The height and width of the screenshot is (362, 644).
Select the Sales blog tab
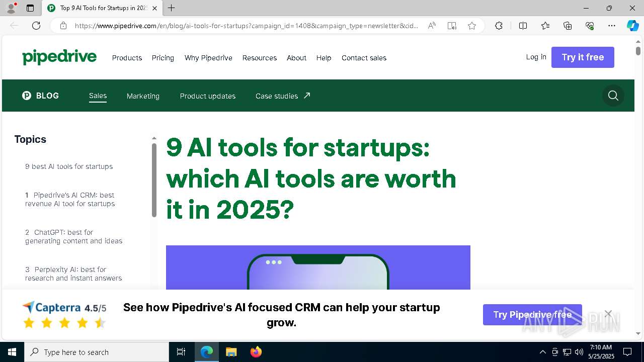click(x=98, y=96)
